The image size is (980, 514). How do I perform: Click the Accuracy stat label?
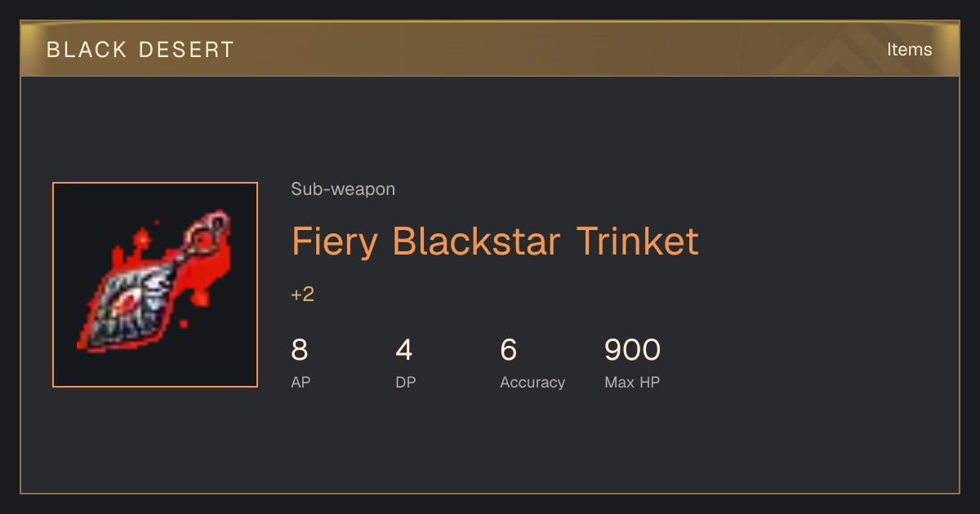(532, 382)
